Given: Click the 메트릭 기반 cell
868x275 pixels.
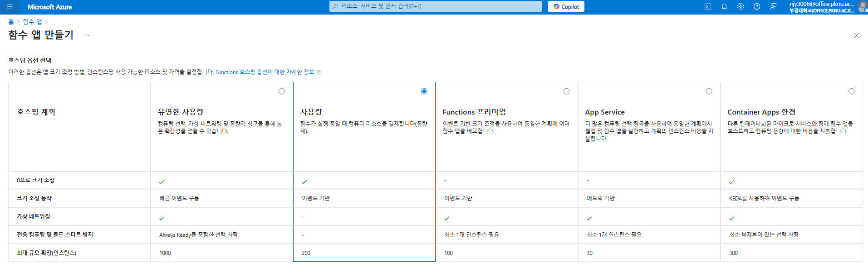Looking at the screenshot, I should pos(601,198).
